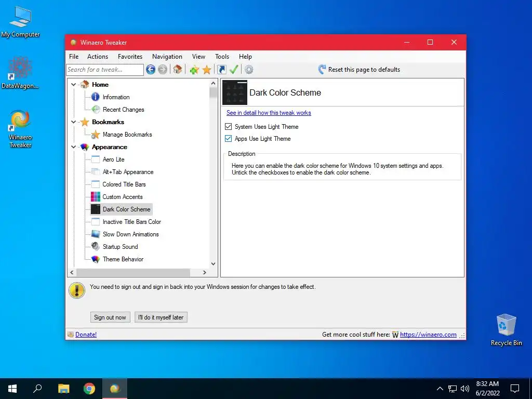Open the Windows Start menu
This screenshot has width=532, height=399.
[12, 389]
